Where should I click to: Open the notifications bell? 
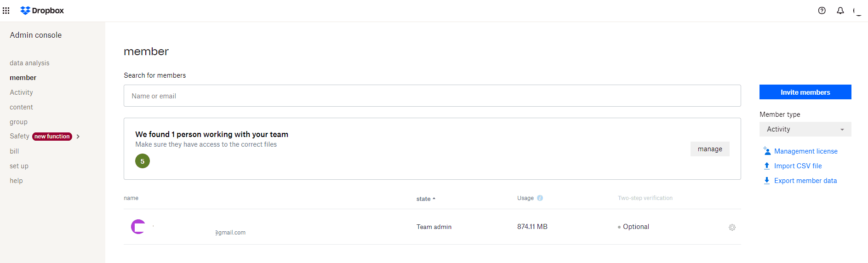(x=840, y=11)
